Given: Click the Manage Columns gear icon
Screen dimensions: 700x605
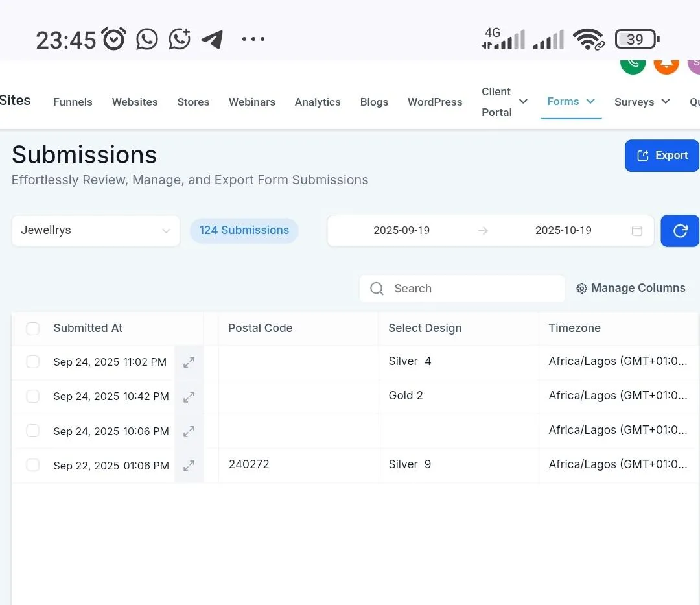Looking at the screenshot, I should 581,289.
